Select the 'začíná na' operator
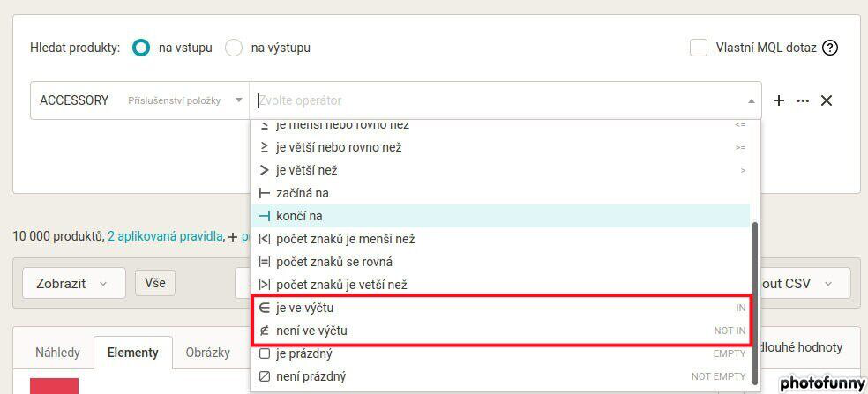 [500, 193]
